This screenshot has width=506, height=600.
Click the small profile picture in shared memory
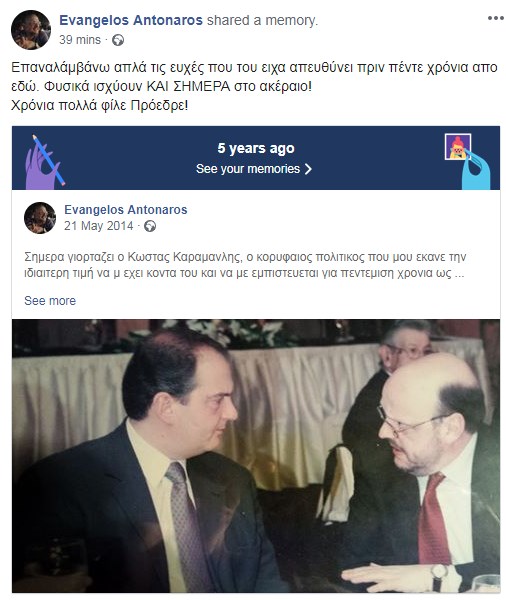(x=40, y=218)
